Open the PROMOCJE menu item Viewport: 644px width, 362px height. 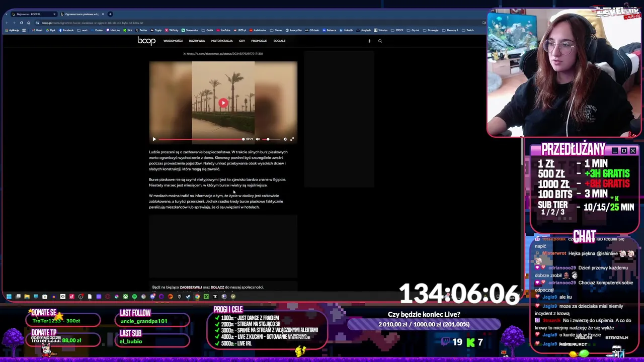(x=259, y=41)
